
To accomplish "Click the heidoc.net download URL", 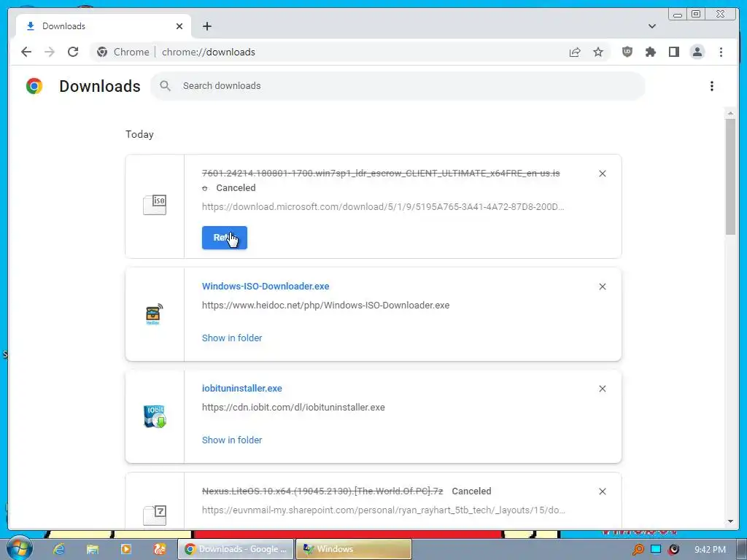I will tap(325, 306).
